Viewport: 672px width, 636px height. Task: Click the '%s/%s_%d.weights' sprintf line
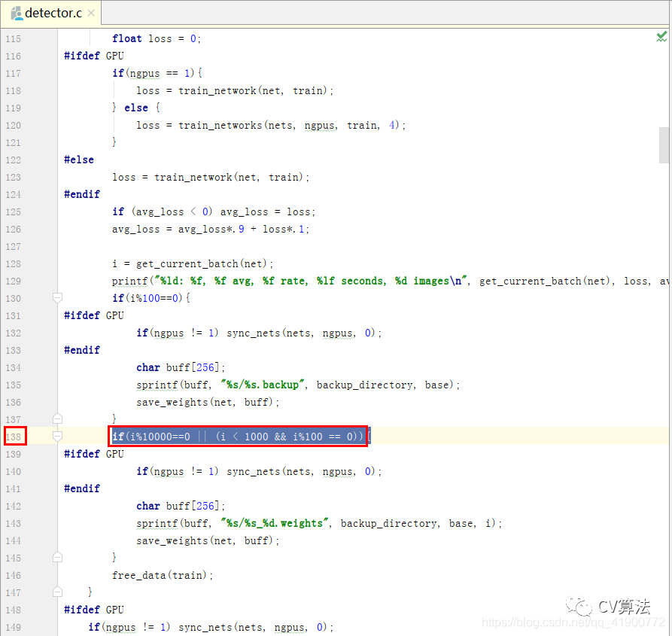[319, 524]
